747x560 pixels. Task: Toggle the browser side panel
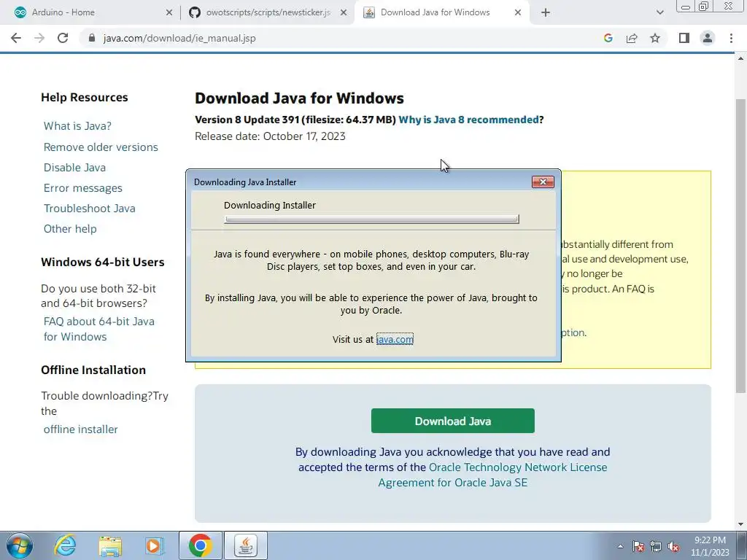pos(684,38)
